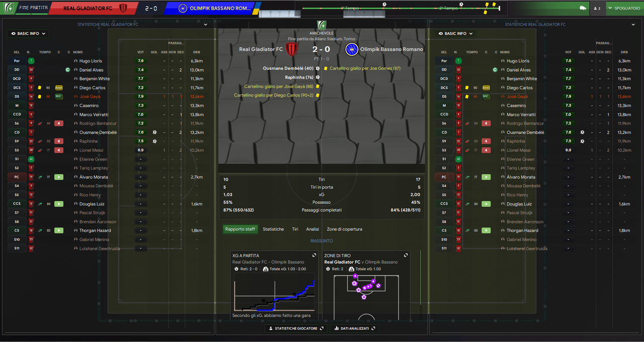This screenshot has height=342, width=644.
Task: Open STATISTICHE GIOCATORE button
Action: (296, 328)
